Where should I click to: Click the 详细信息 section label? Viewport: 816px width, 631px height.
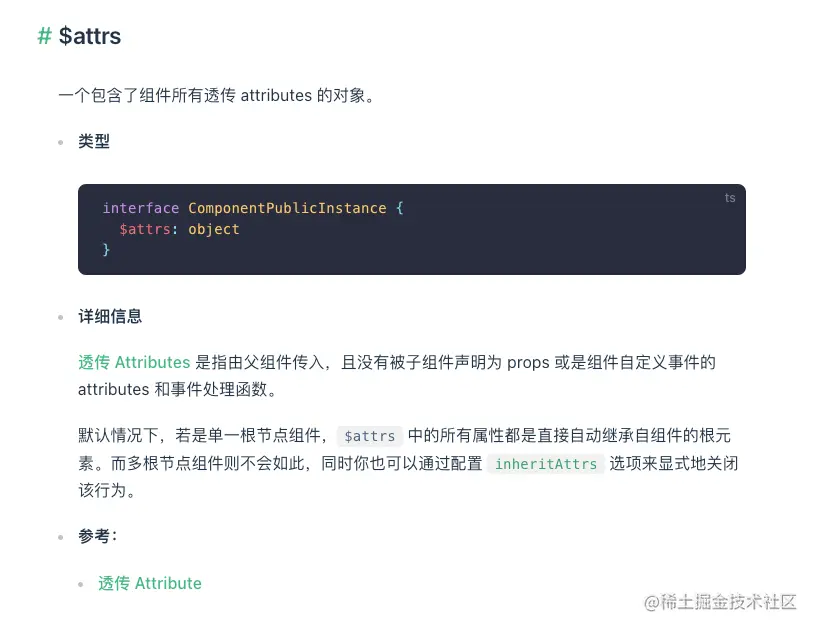(110, 316)
